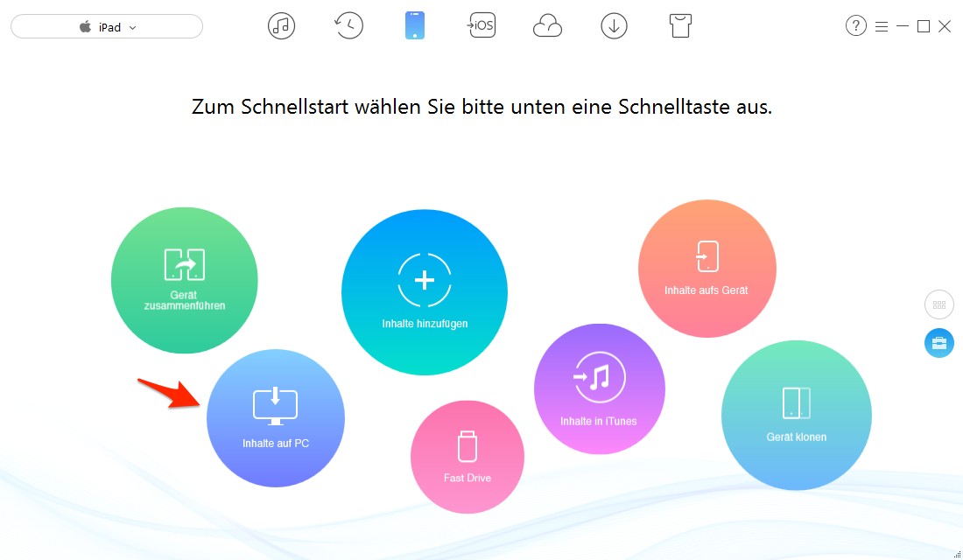Open the iPad device selector dropdown
The width and height of the screenshot is (963, 560).
[x=107, y=26]
